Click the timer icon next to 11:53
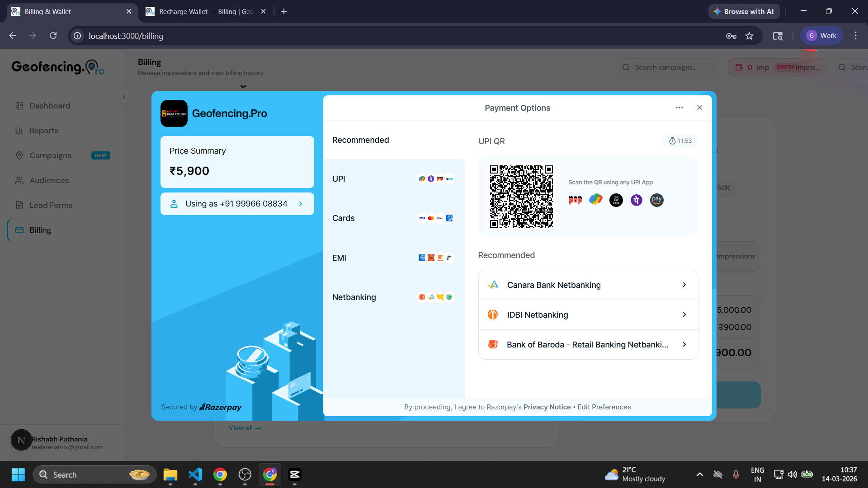This screenshot has height=488, width=868. click(672, 141)
